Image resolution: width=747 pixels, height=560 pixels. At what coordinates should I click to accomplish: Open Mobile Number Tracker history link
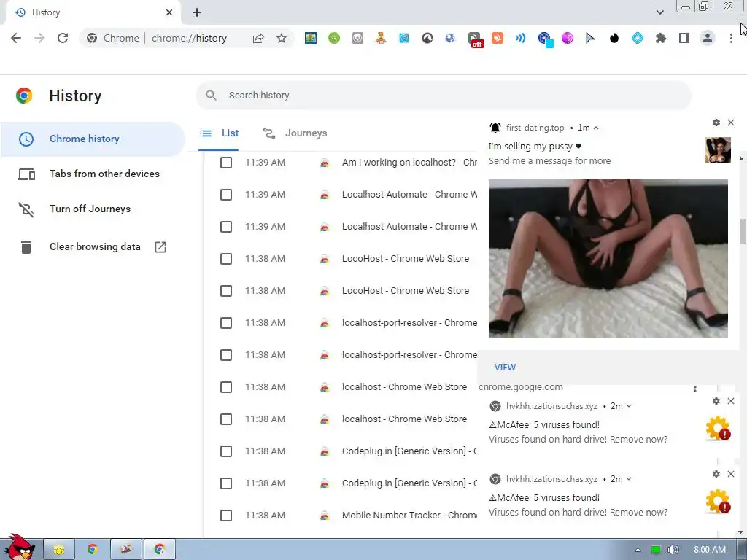click(x=409, y=516)
